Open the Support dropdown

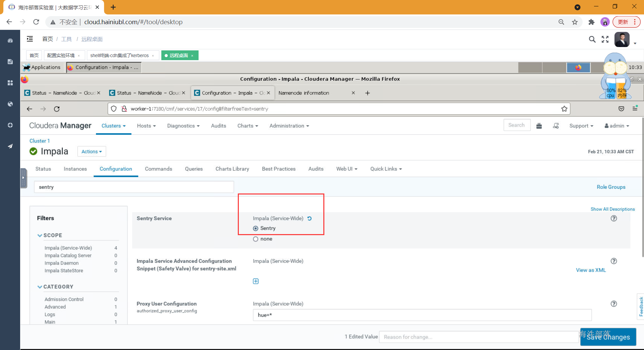tap(581, 126)
